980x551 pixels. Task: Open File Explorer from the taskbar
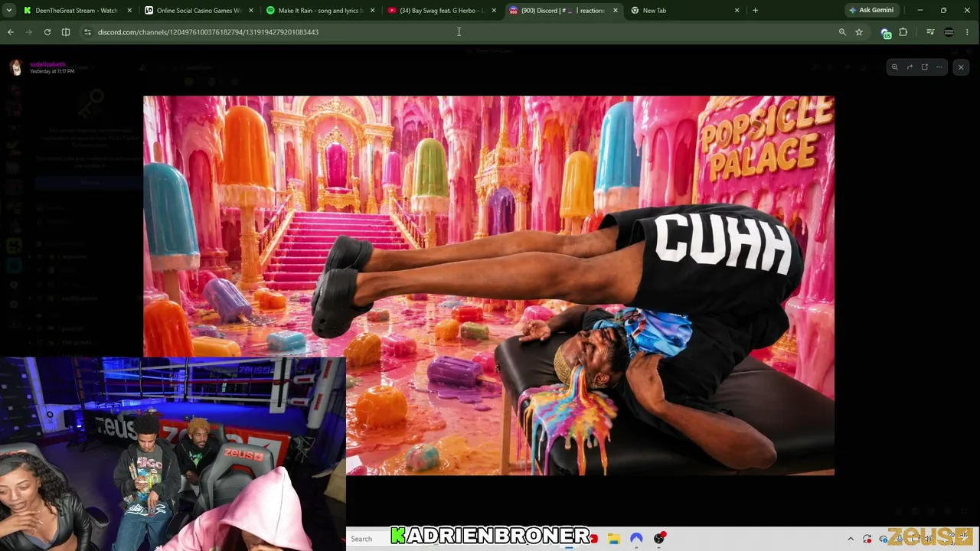(x=614, y=539)
